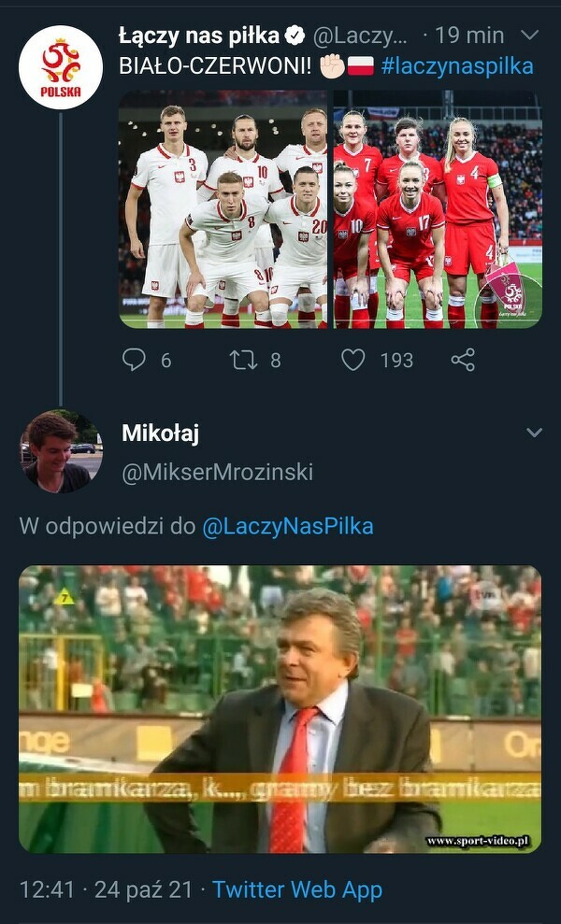Click the Polish flag emoji
Image resolution: width=561 pixels, height=924 pixels.
360,66
